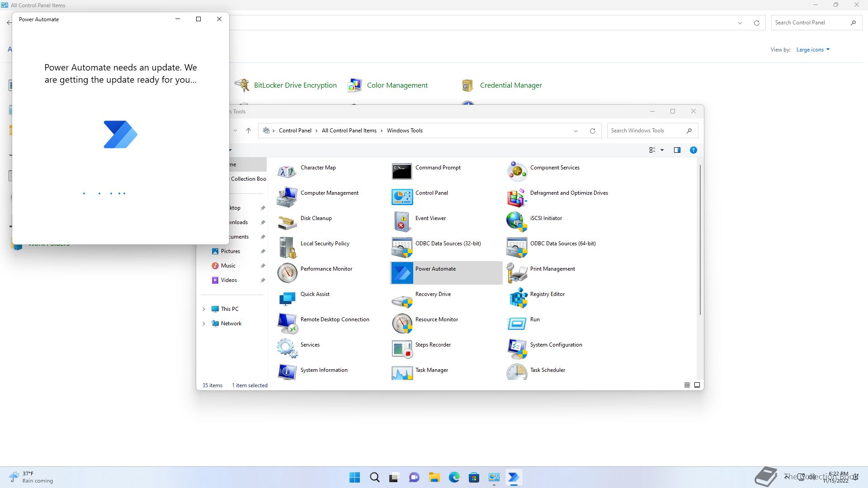868x488 pixels.
Task: Open Services icon
Action: (287, 349)
